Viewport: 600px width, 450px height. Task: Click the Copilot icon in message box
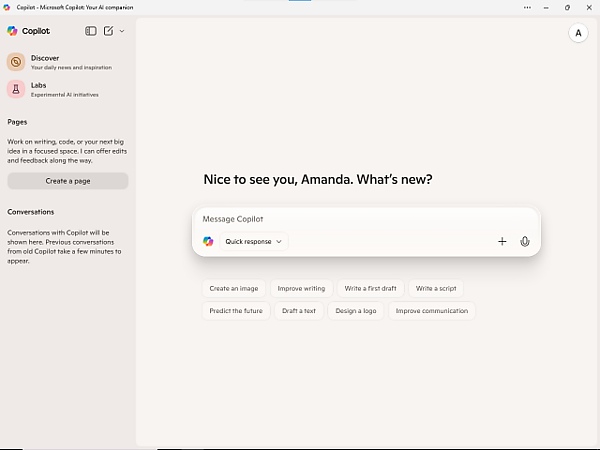208,241
